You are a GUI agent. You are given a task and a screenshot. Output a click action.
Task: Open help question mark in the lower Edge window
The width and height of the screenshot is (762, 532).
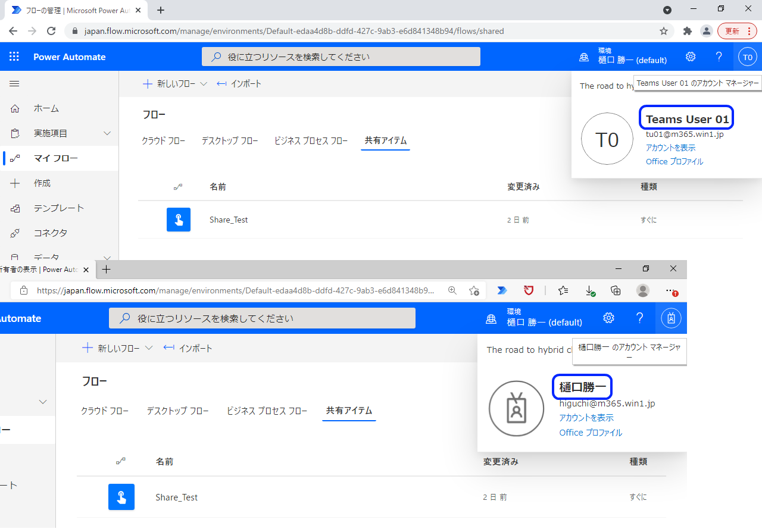639,318
